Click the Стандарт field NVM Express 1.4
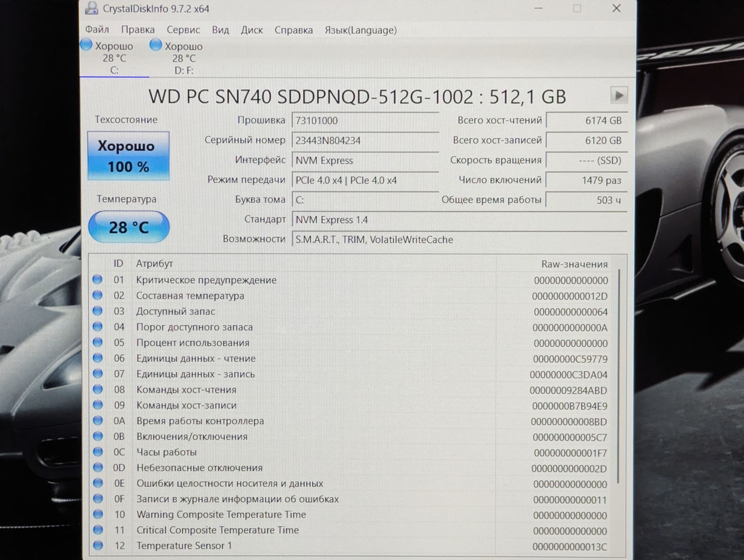The image size is (744, 560). 459,220
